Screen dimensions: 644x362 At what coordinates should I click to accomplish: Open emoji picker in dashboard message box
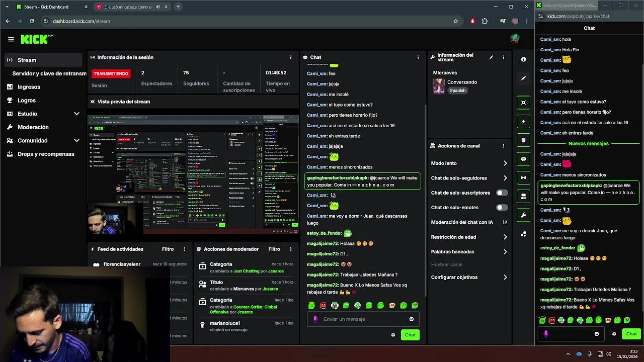point(412,319)
